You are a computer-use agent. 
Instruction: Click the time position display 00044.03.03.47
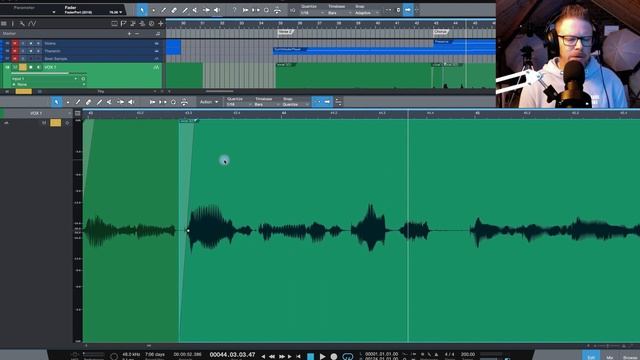tap(232, 355)
